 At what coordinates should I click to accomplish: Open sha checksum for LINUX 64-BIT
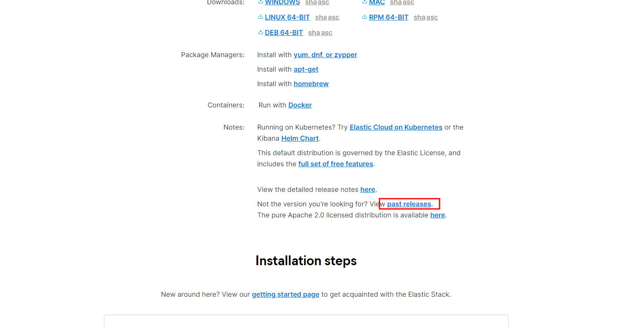tap(321, 17)
